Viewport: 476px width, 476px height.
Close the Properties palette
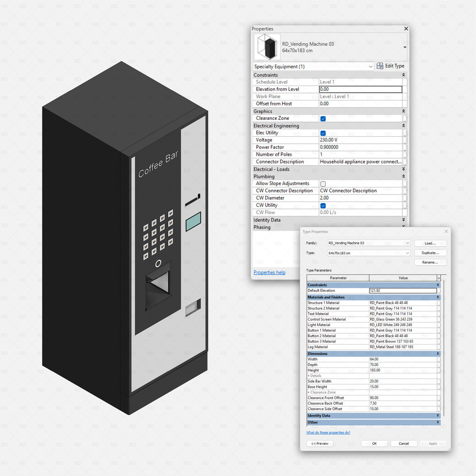pos(406,29)
